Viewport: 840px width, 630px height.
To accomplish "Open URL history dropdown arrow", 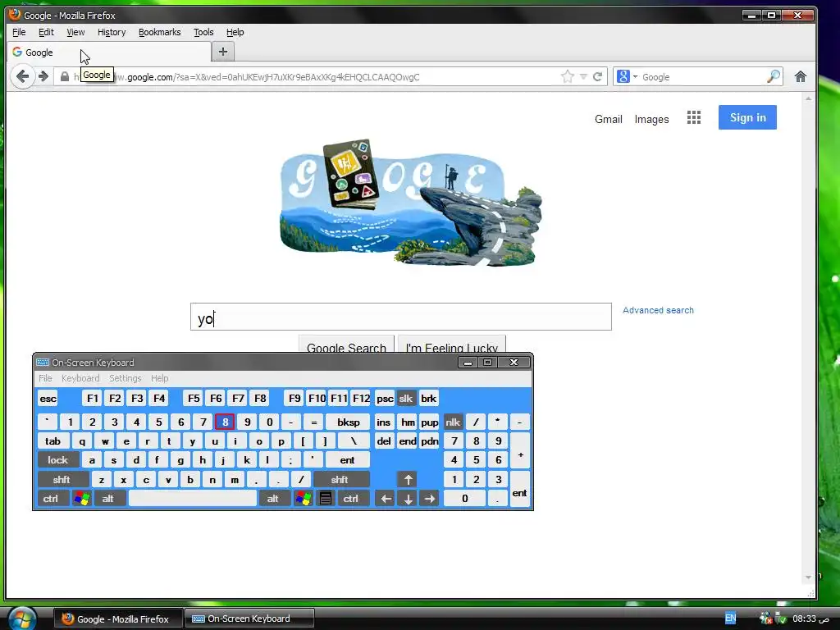I will pos(583,76).
